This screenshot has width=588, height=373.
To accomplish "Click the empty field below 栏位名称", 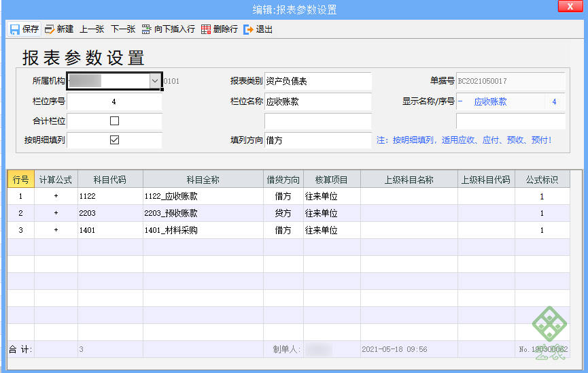I will (318, 121).
